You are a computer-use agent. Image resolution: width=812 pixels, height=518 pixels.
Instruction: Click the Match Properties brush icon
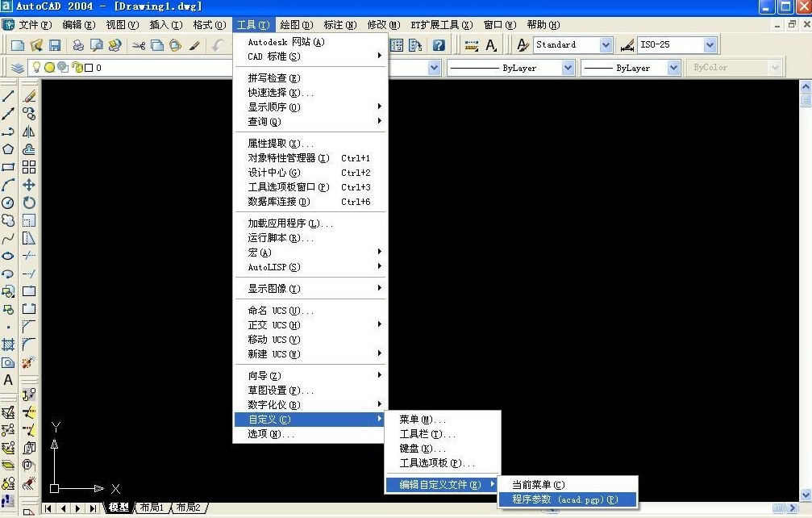194,45
